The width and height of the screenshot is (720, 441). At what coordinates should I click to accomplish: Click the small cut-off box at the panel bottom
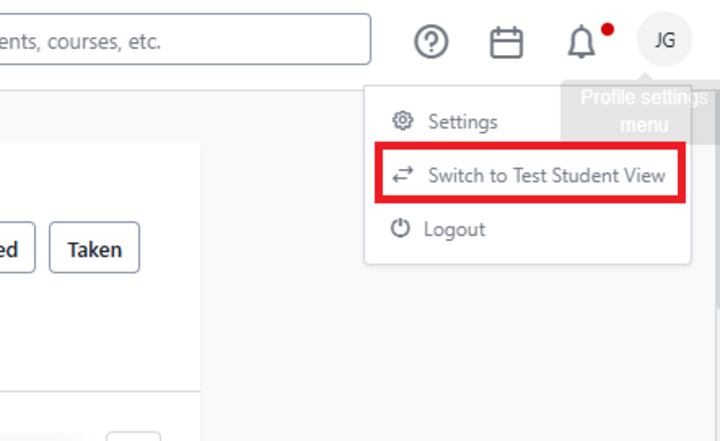[x=133, y=437]
